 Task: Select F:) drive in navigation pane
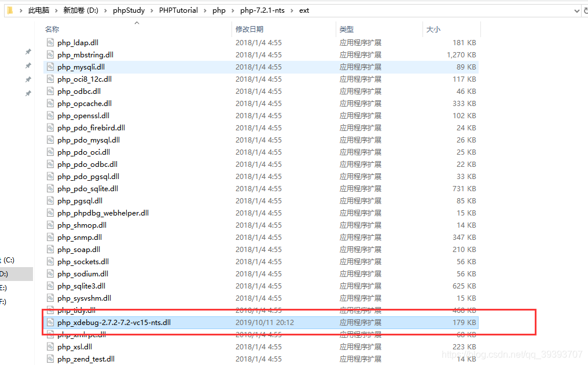[x=3, y=301]
